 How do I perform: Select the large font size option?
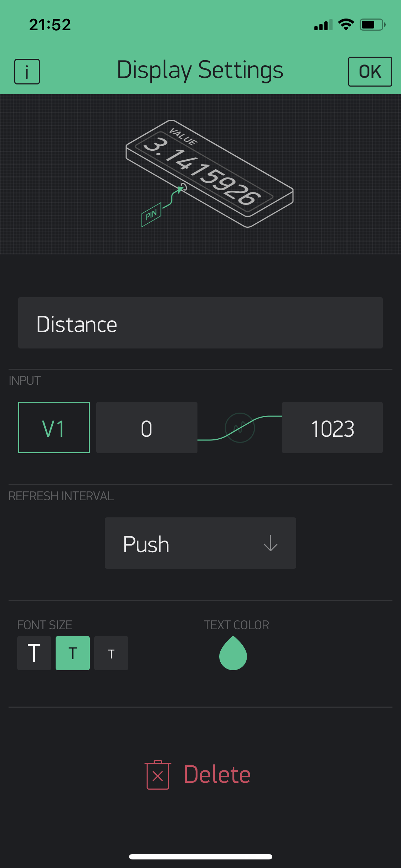click(34, 653)
